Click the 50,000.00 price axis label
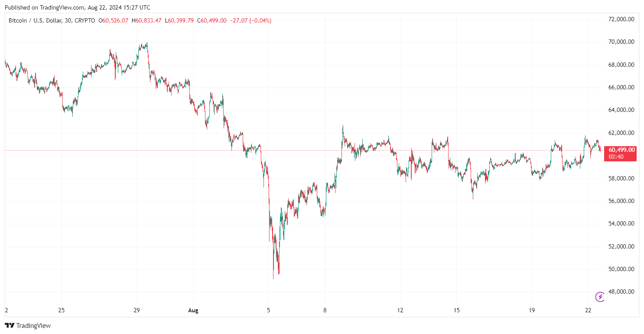This screenshot has height=334, width=644. tap(621, 269)
